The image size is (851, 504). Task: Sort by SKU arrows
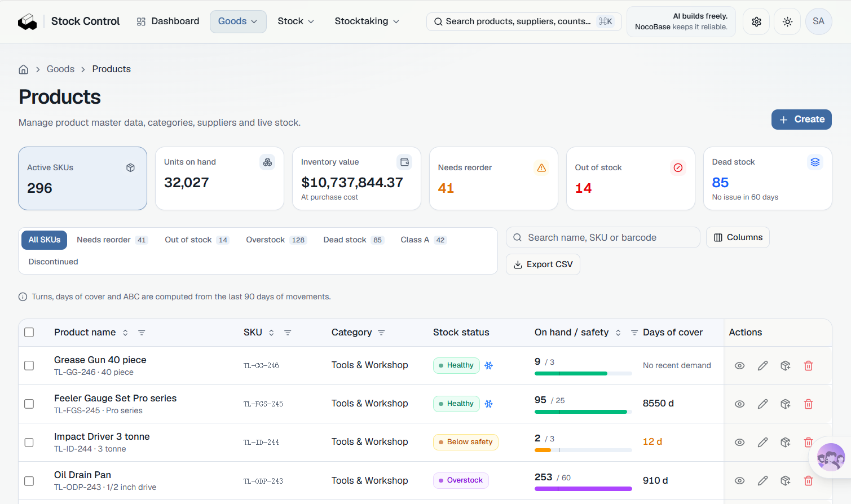(x=271, y=333)
